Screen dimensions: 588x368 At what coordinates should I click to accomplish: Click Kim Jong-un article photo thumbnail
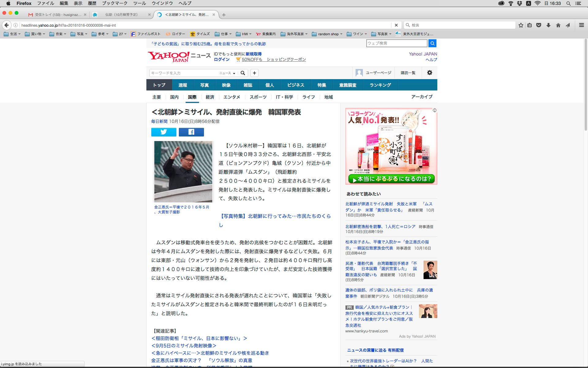pyautogui.click(x=183, y=171)
